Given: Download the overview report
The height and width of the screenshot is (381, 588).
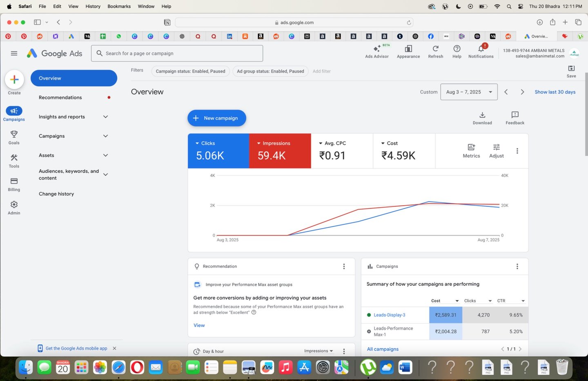Looking at the screenshot, I should click(x=482, y=115).
